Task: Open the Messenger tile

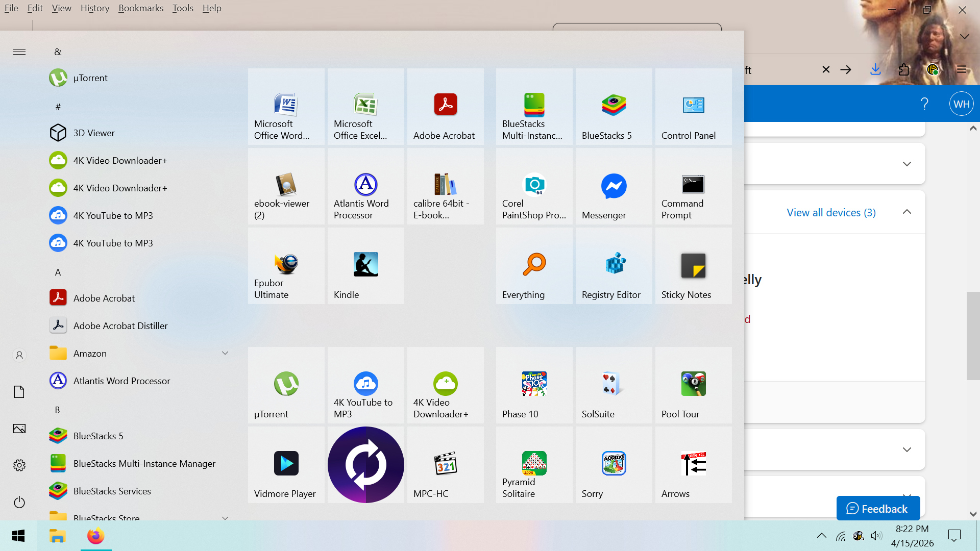Action: 614,186
